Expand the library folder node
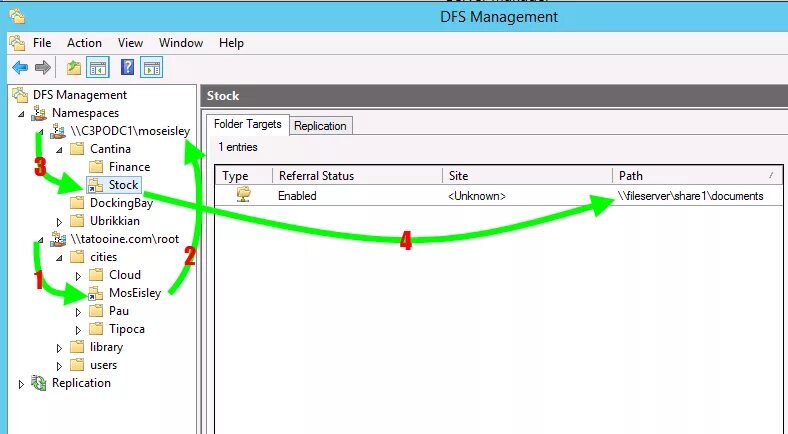788x434 pixels. coord(59,348)
